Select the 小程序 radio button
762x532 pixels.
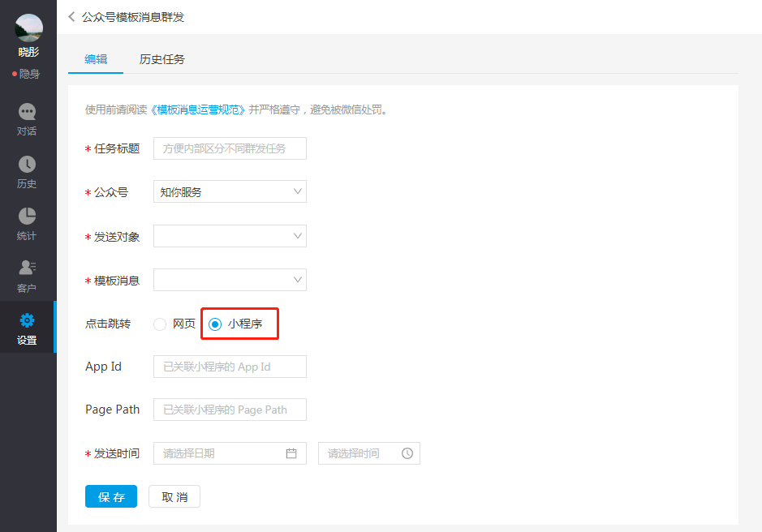215,324
